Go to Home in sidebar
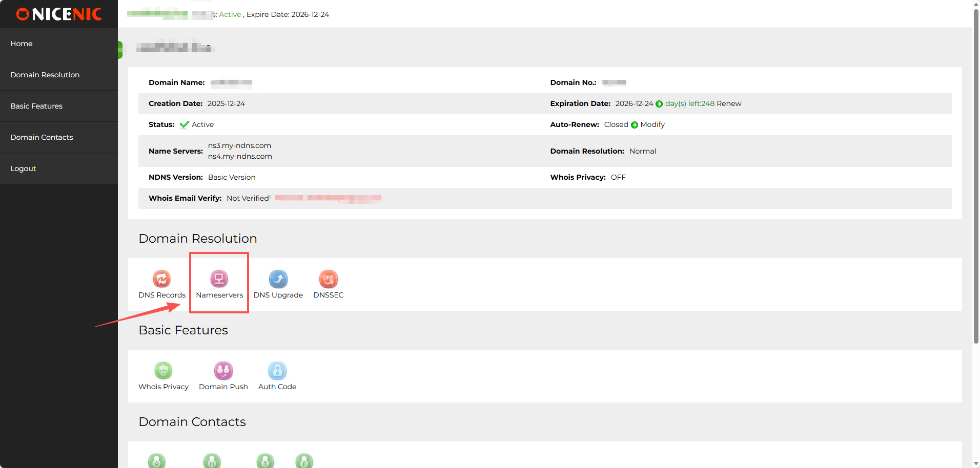Screen dimensions: 980x468 (x=22, y=44)
